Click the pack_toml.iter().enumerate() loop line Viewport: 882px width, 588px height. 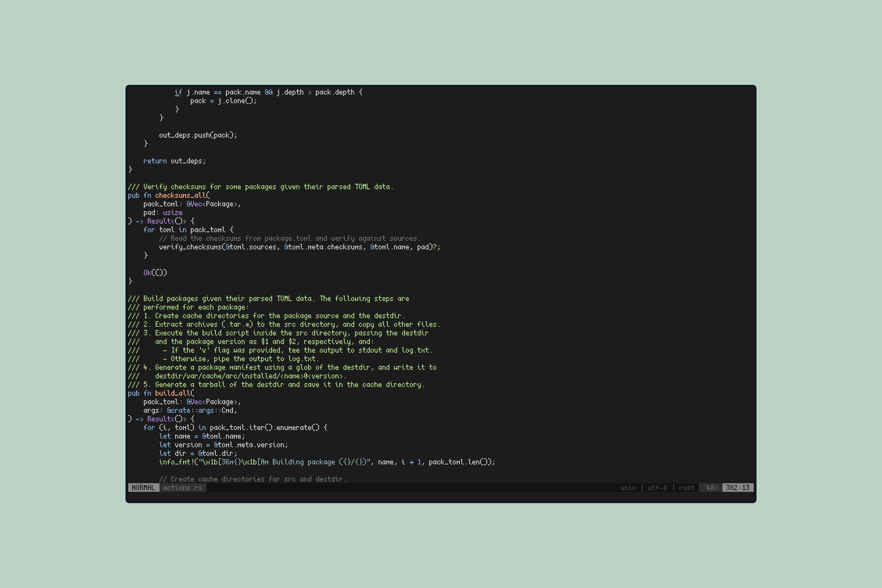(235, 427)
